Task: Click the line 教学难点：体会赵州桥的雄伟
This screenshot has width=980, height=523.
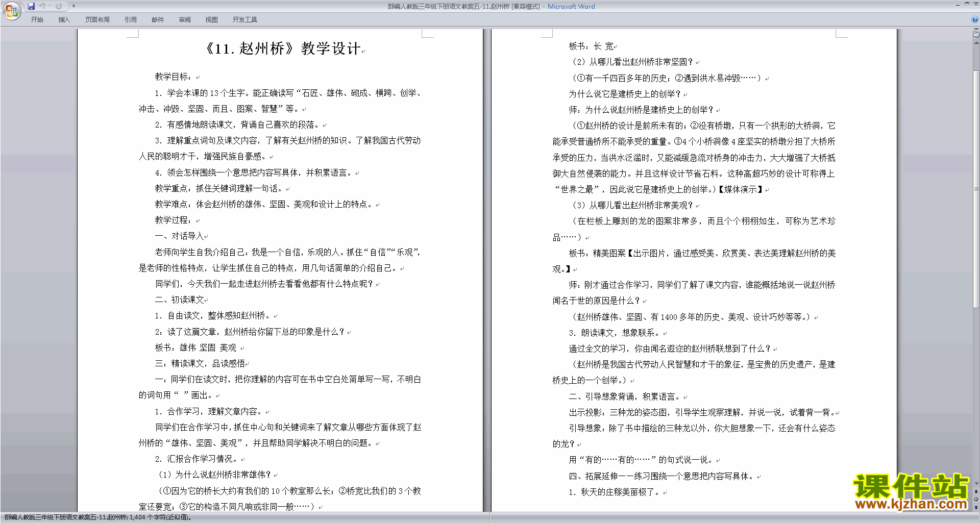Action: (x=263, y=205)
